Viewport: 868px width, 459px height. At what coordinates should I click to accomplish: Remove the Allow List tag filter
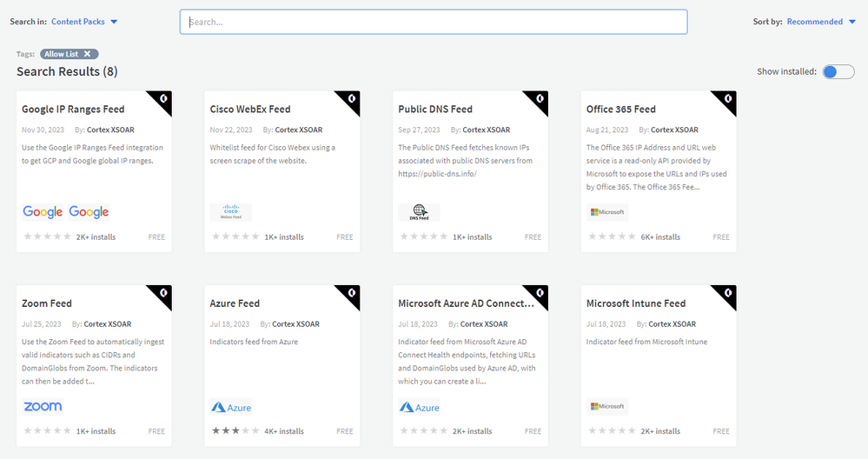tap(87, 54)
